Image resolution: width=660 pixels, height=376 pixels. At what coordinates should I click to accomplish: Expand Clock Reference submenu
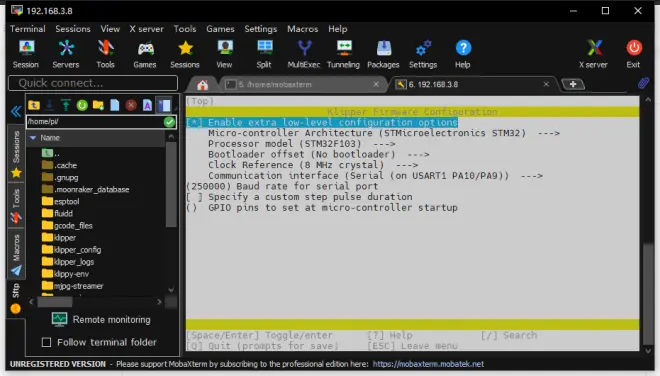313,165
